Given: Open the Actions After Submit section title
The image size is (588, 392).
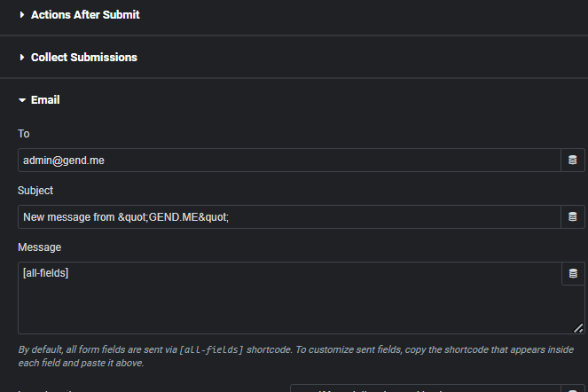Looking at the screenshot, I should (x=85, y=14).
